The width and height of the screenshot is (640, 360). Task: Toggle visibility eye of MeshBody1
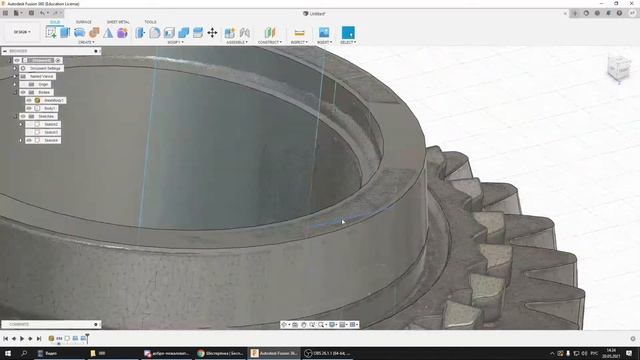pyautogui.click(x=29, y=100)
